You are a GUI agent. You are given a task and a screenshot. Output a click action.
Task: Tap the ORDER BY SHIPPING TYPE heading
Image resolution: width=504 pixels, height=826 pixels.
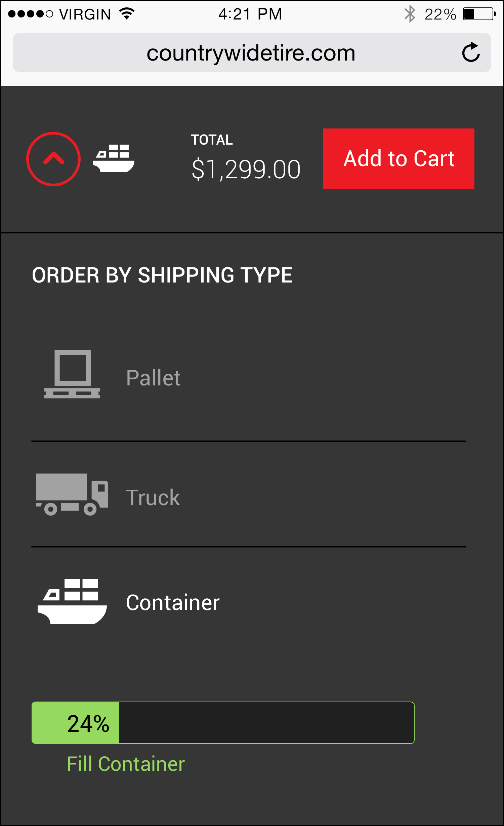tap(162, 275)
